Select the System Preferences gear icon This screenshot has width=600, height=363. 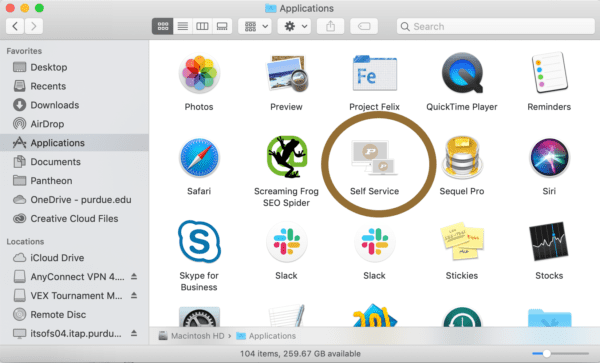tap(199, 317)
